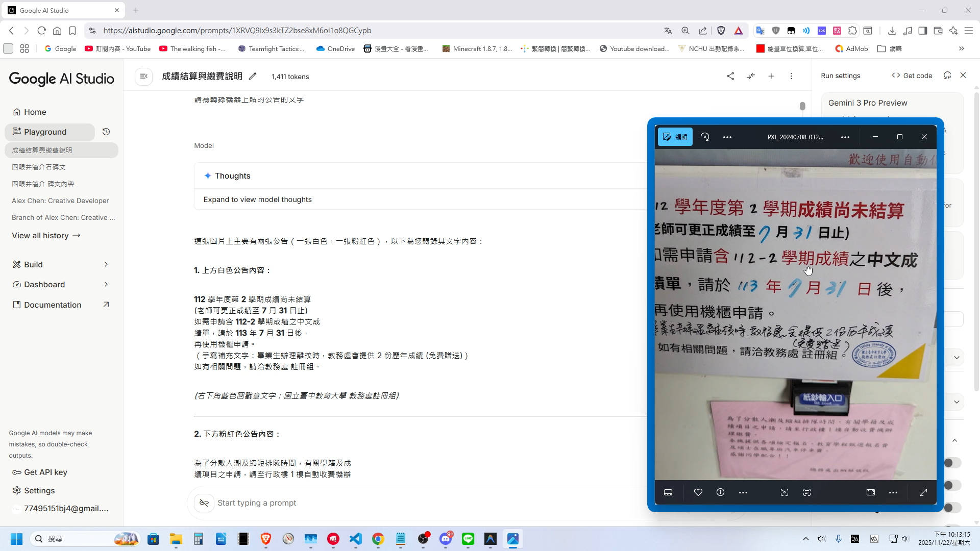
Task: Open the first dropdown chevron in Run settings
Action: pos(957,358)
